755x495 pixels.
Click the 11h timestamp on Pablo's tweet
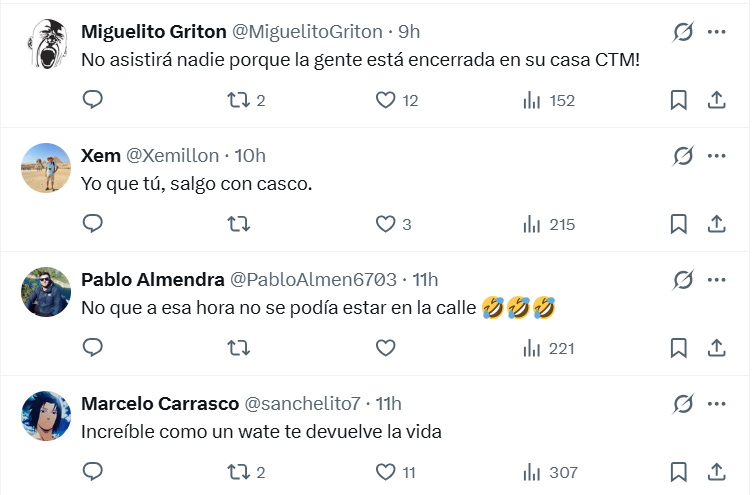pos(425,280)
